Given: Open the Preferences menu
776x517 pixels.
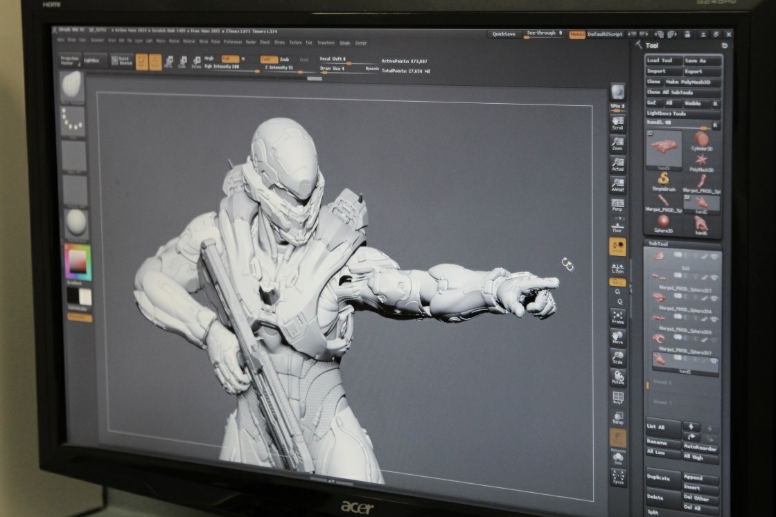Looking at the screenshot, I should pos(233,42).
